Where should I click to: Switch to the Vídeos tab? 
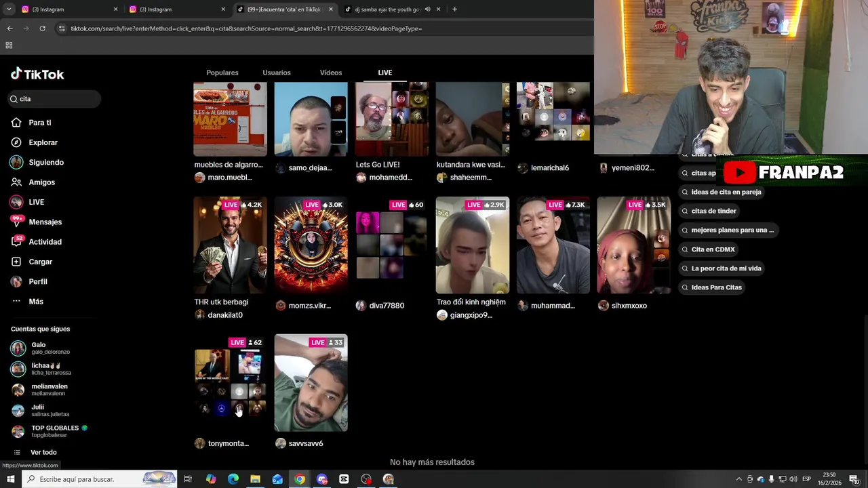(x=331, y=73)
